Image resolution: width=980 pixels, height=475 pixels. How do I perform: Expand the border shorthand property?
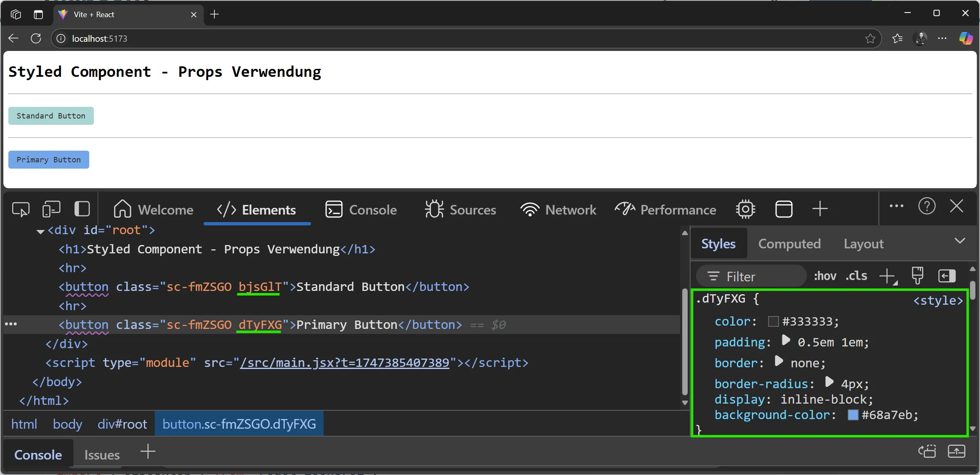click(778, 361)
